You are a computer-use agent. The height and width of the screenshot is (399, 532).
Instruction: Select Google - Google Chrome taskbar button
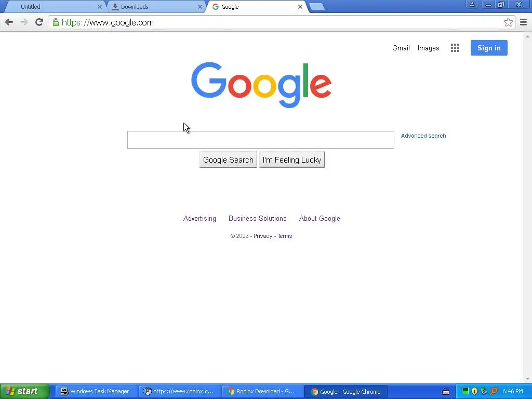(x=345, y=392)
